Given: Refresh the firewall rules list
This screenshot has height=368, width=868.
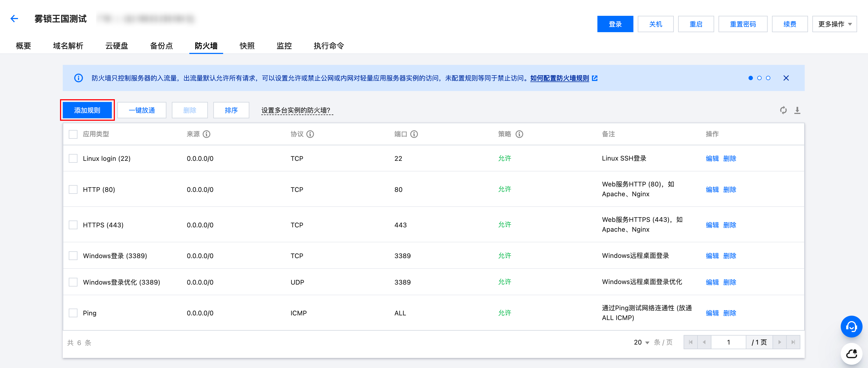Looking at the screenshot, I should click(783, 110).
